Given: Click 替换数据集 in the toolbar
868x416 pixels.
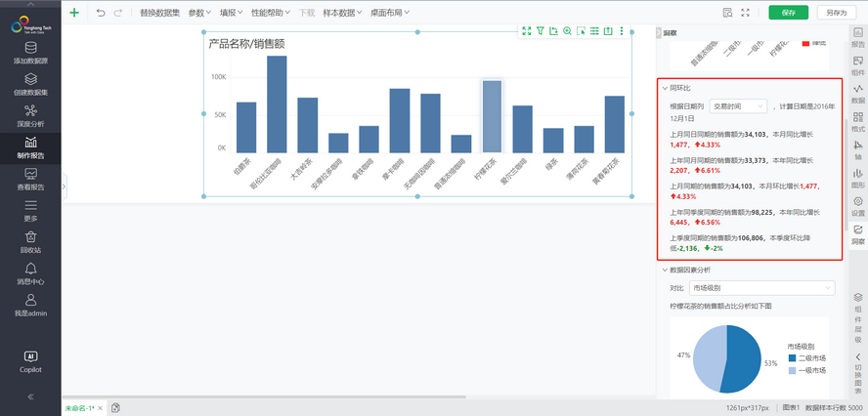Looking at the screenshot, I should [159, 13].
